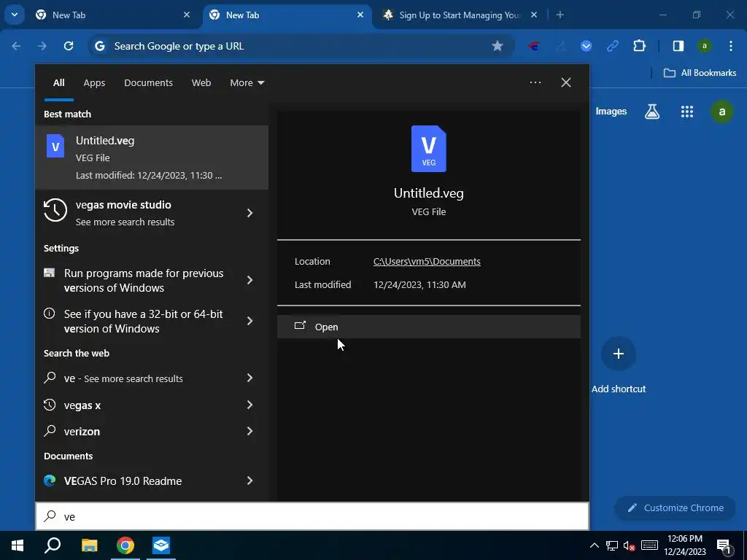Click the taskbar search magnifier icon
The width and height of the screenshot is (747, 560).
point(53,545)
